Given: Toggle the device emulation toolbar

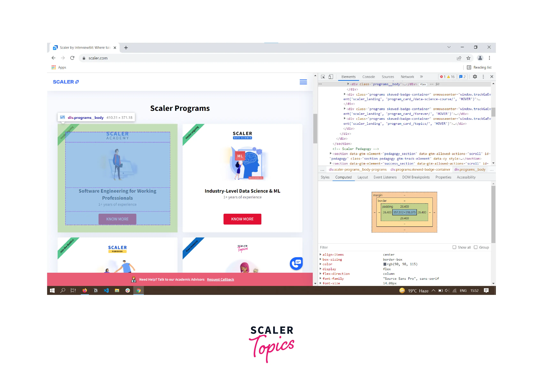Looking at the screenshot, I should point(331,77).
